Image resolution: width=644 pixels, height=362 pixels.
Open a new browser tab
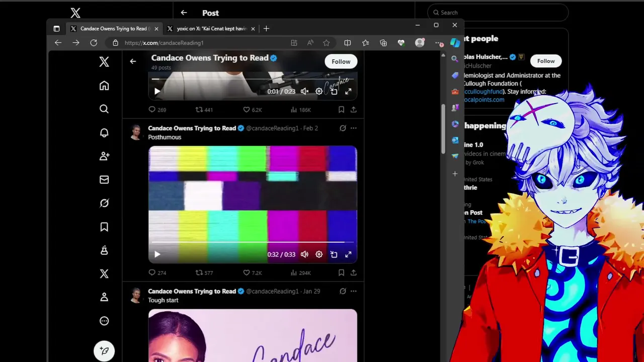(x=266, y=29)
